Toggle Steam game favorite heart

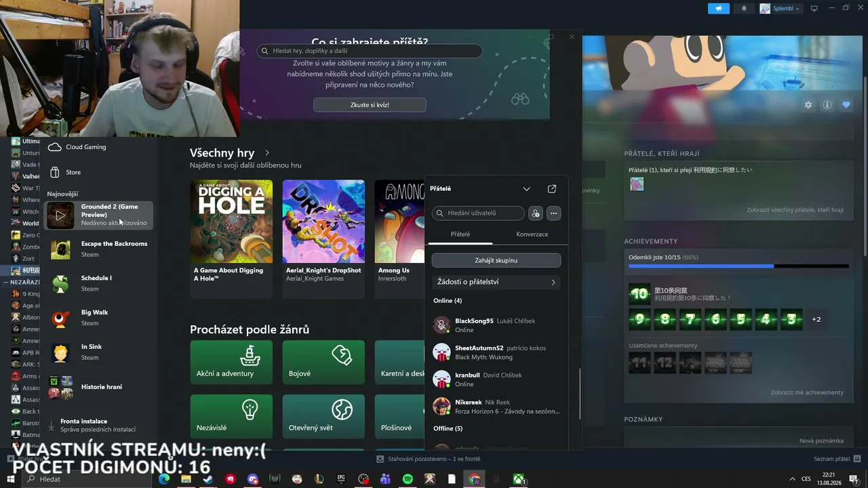846,105
